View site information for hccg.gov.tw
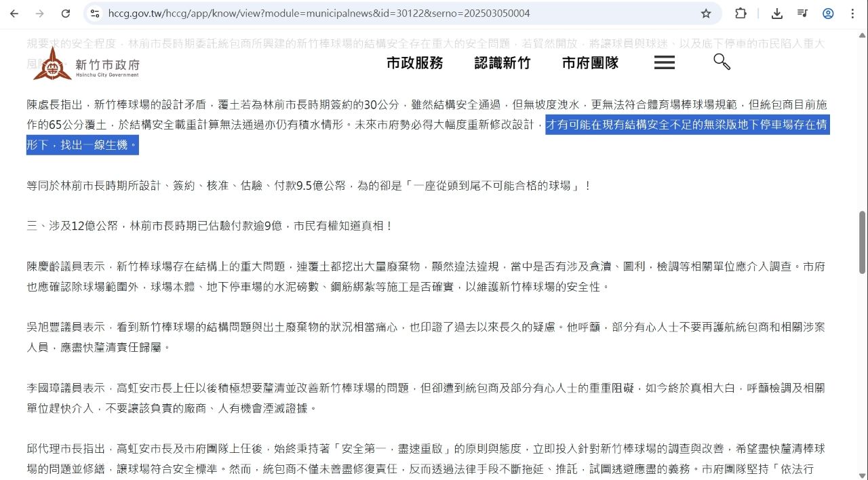Viewport: 868px width, 480px height. coord(96,14)
